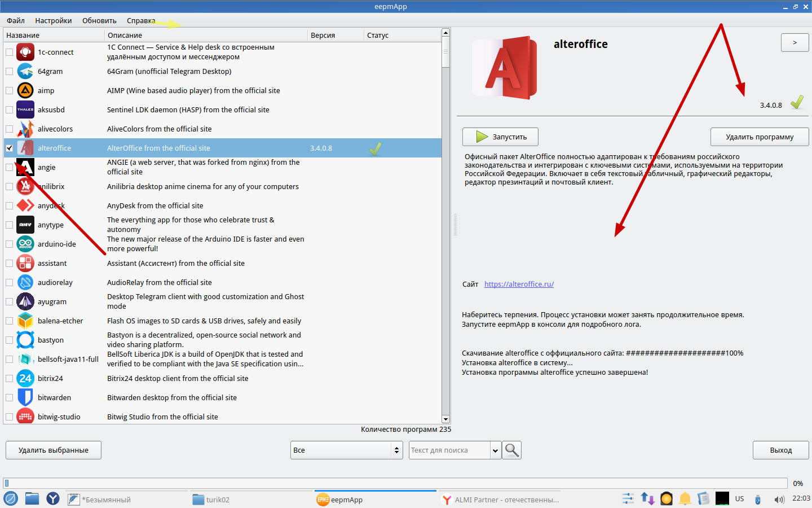The height and width of the screenshot is (508, 812).
Task: Open the file manager from the taskbar
Action: click(32, 498)
